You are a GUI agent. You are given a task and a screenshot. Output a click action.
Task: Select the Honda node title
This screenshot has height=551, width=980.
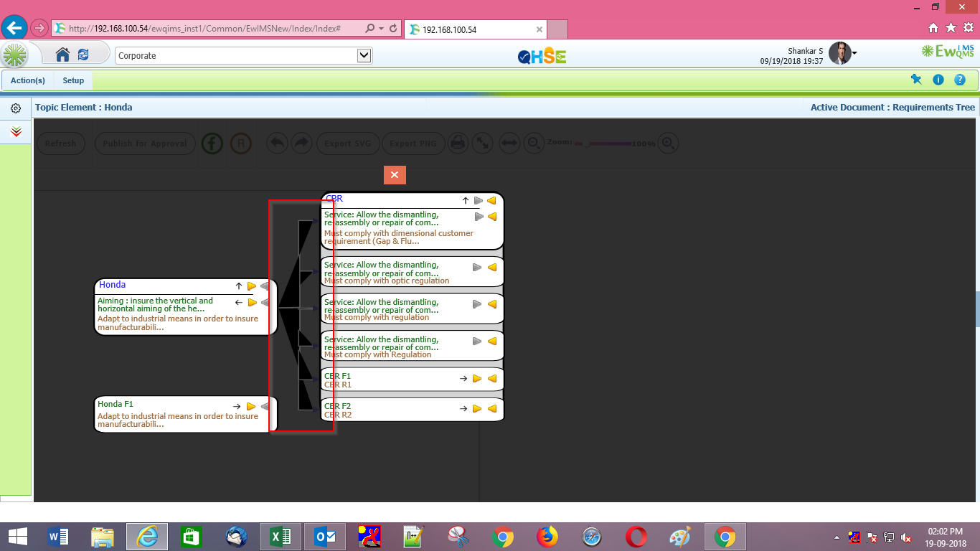pos(112,285)
